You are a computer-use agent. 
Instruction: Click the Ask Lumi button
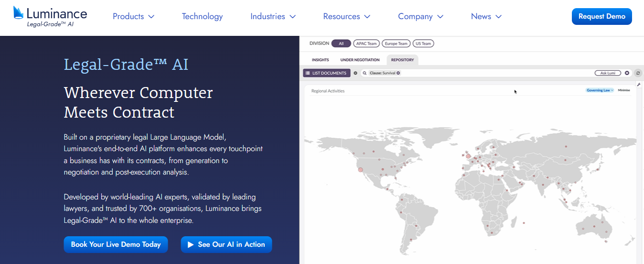point(608,73)
